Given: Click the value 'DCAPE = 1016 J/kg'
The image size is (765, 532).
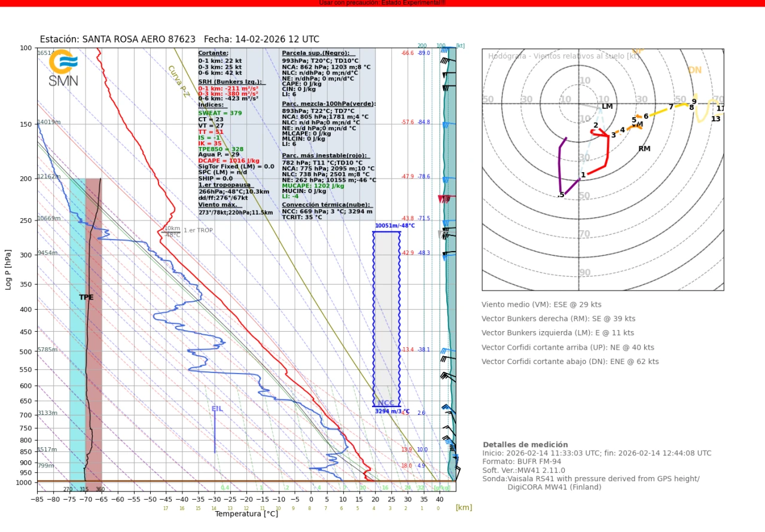Looking at the screenshot, I should coord(229,160).
